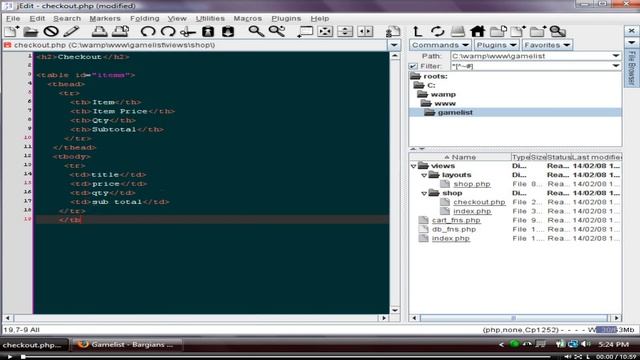
Task: Expand the Filter combo box dropdown
Action: click(616, 66)
